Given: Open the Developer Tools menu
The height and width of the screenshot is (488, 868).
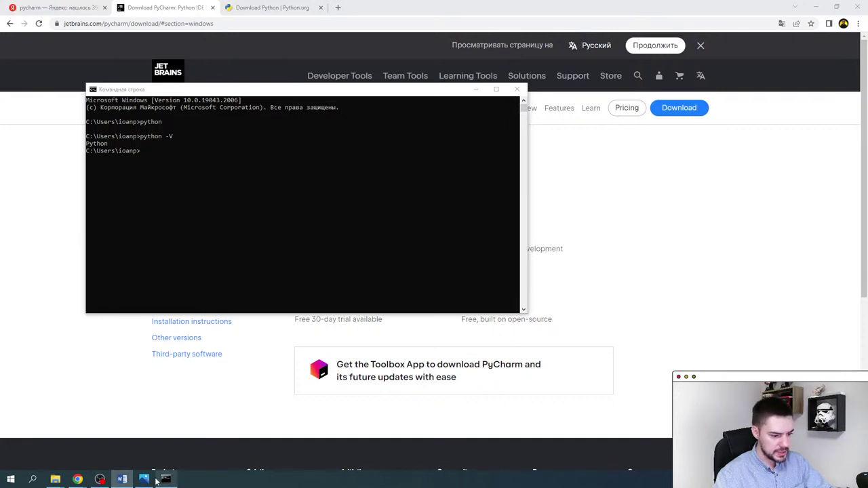Looking at the screenshot, I should coord(339,76).
